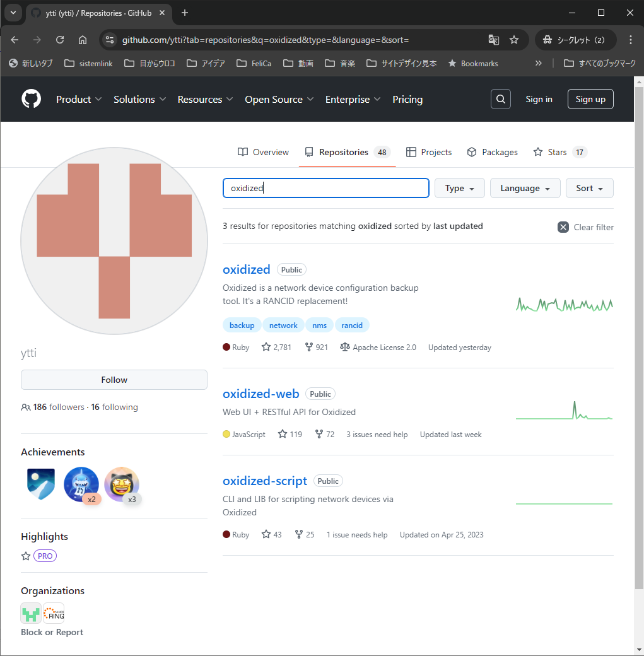This screenshot has height=656, width=644.
Task: Click the translate page icon
Action: (493, 40)
